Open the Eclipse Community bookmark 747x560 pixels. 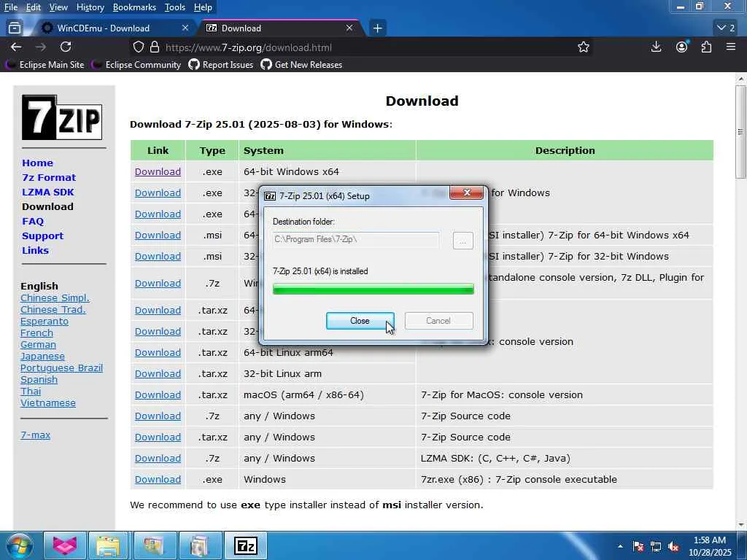click(x=137, y=65)
